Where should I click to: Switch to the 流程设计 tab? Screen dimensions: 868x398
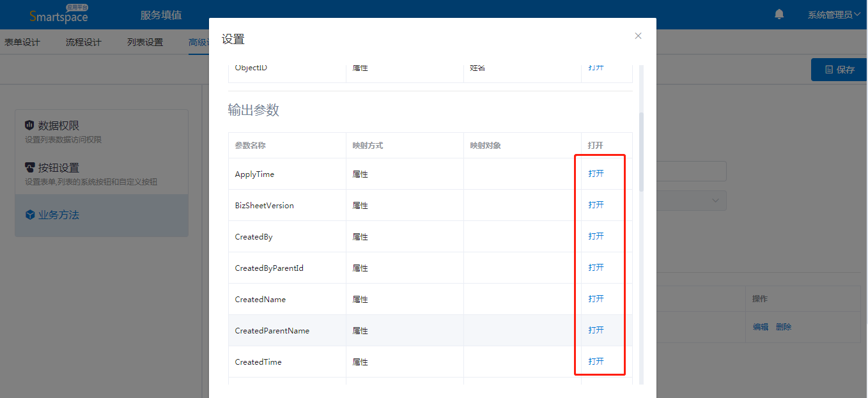pos(84,42)
